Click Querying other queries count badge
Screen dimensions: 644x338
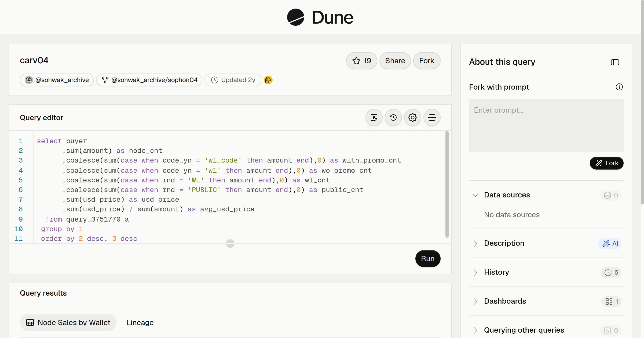[611, 330]
